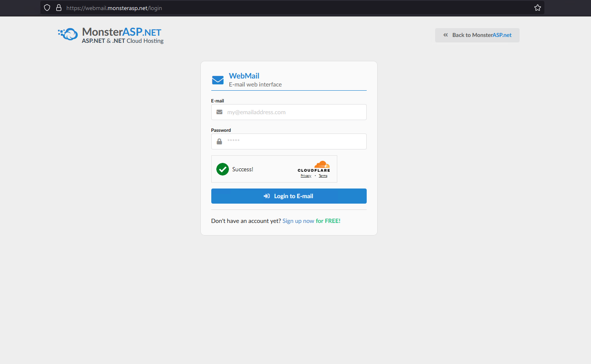The width and height of the screenshot is (591, 364).
Task: Click the 'Don't have an account yet?' text
Action: tap(246, 221)
